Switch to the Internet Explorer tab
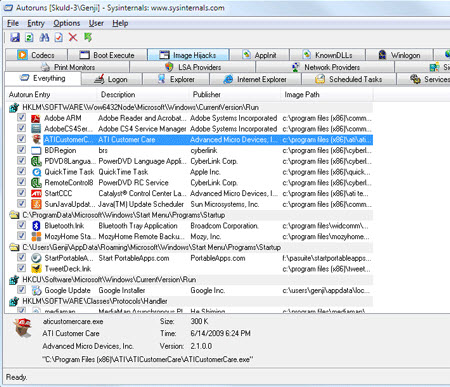The height and width of the screenshot is (387, 450). [x=255, y=79]
